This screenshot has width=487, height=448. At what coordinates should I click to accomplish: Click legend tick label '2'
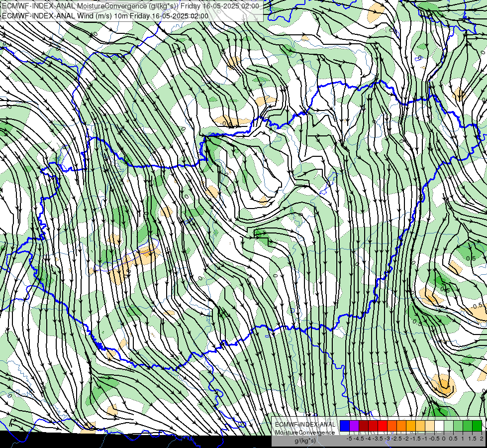click(482, 439)
